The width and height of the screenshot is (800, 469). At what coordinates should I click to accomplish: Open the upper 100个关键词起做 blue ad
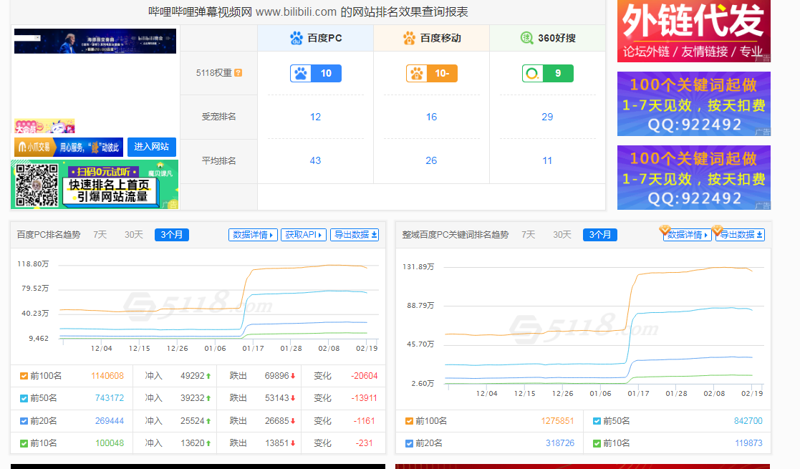point(694,104)
